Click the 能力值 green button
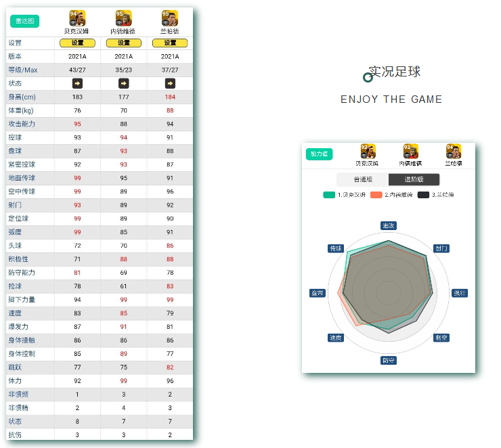This screenshot has width=501, height=448. (319, 154)
